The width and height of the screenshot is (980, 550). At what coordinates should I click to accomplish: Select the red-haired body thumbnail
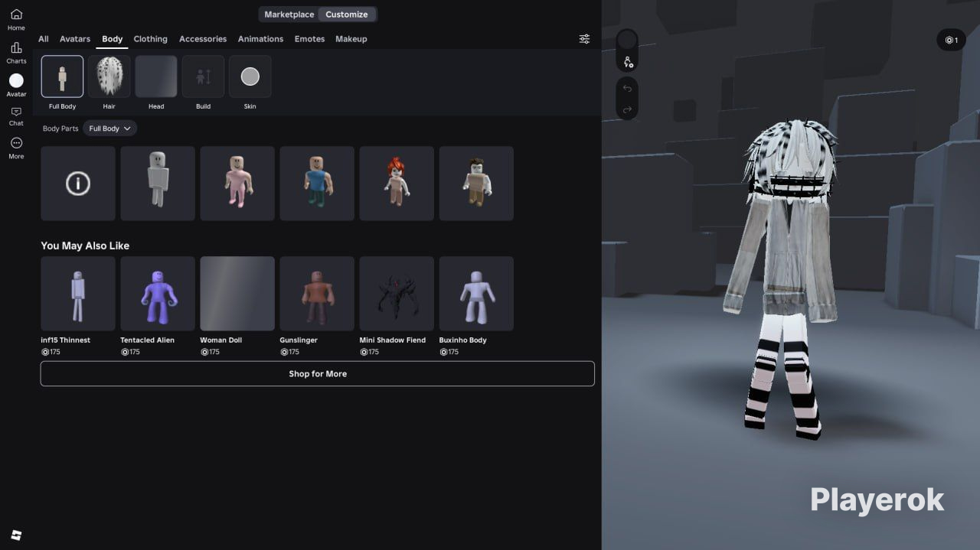click(x=397, y=184)
